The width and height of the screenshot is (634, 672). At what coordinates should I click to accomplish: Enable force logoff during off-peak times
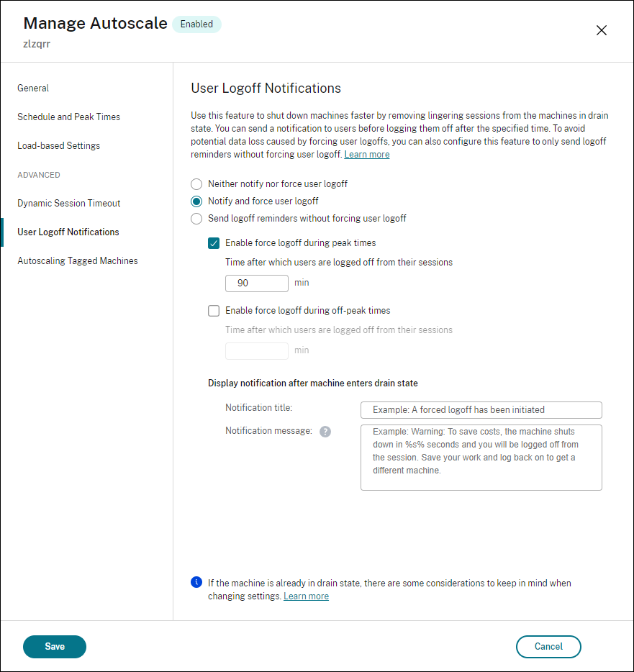click(214, 311)
